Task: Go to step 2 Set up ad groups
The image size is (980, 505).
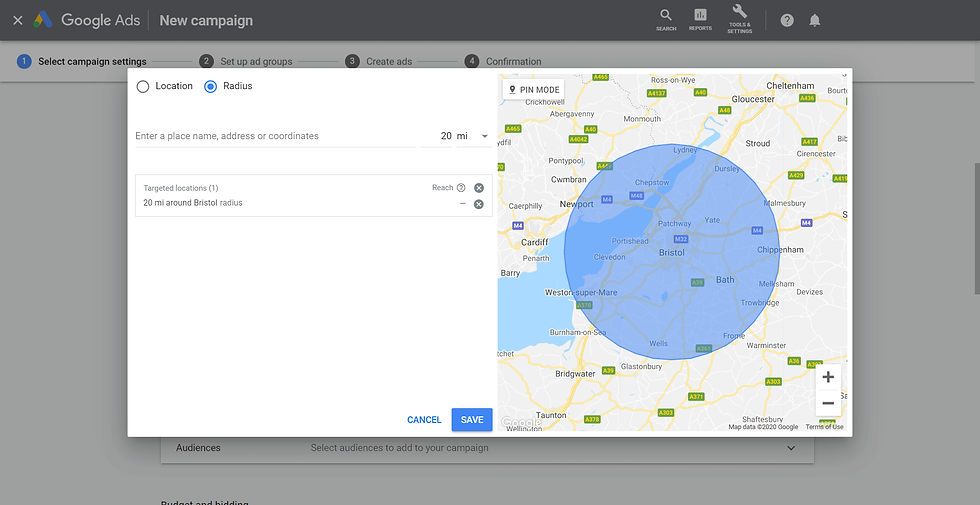Action: point(246,61)
